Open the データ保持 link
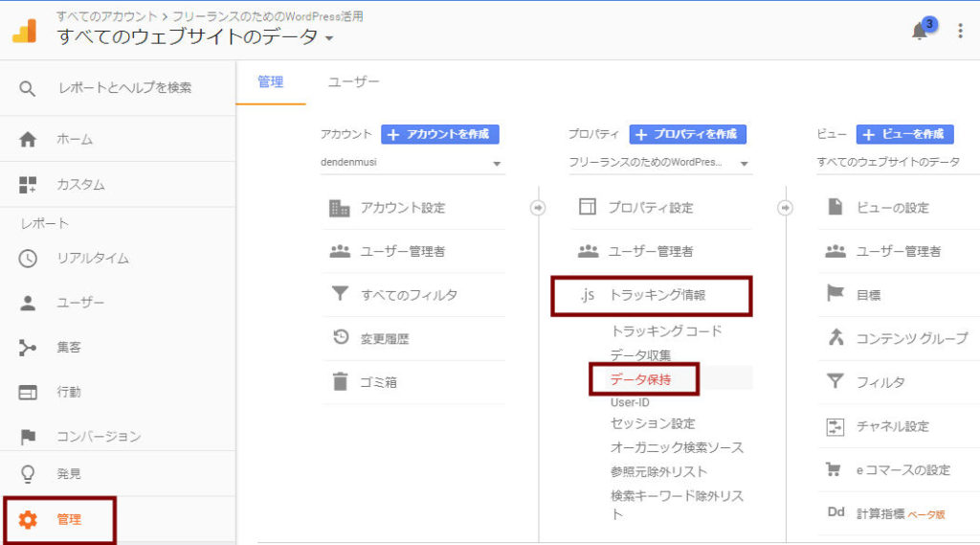Image resolution: width=980 pixels, height=545 pixels. (x=640, y=379)
